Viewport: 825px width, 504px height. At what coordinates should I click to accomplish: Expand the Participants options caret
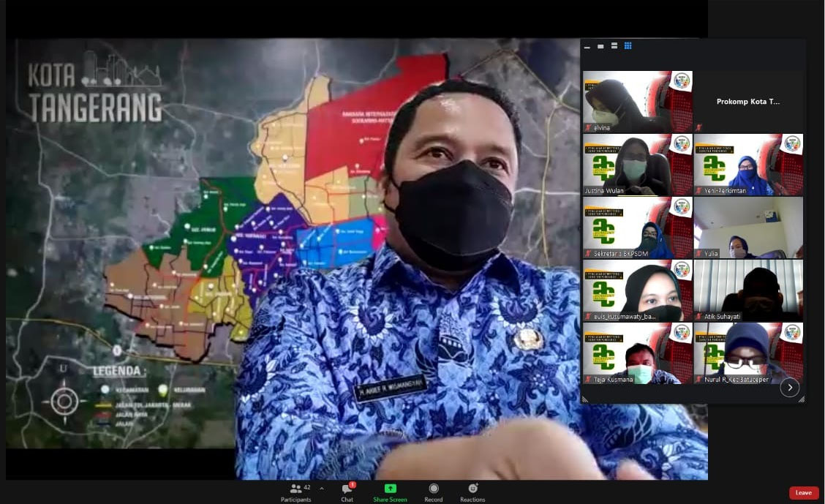(x=322, y=489)
